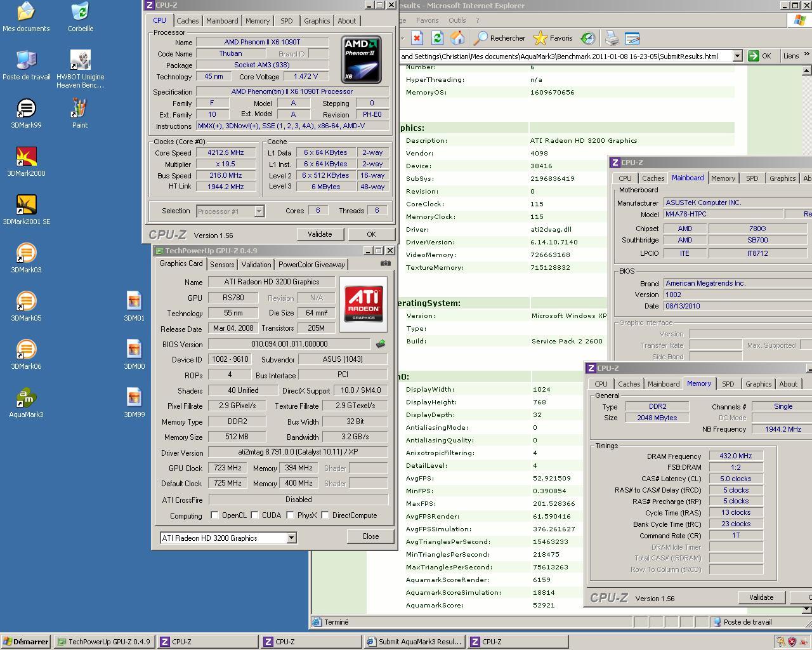Click Core Speed value 4212.5 MHz
This screenshot has width=812, height=650.
coord(225,153)
